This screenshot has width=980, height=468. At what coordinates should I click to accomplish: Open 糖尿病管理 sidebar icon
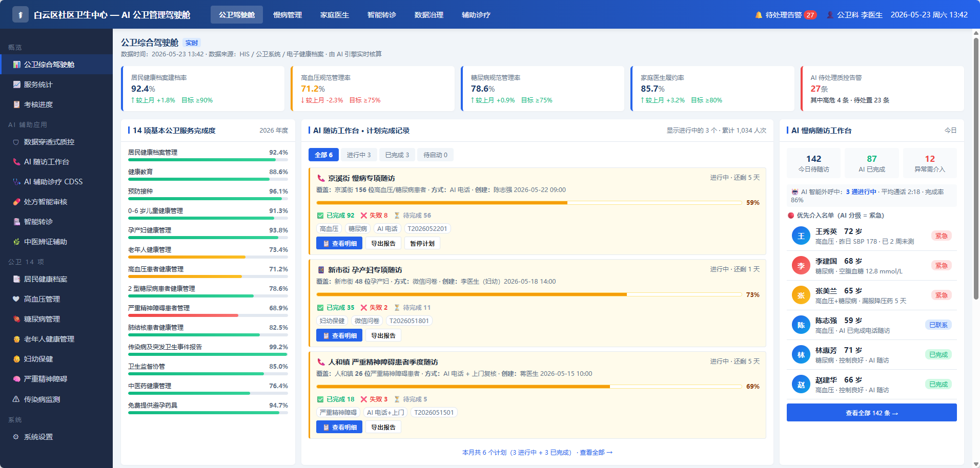[16, 319]
